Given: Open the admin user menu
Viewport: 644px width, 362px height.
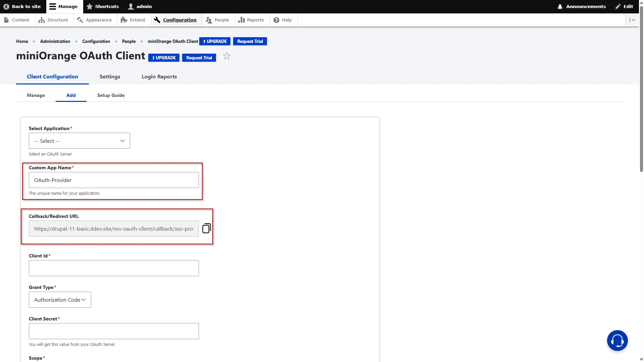Looking at the screenshot, I should tap(140, 6).
